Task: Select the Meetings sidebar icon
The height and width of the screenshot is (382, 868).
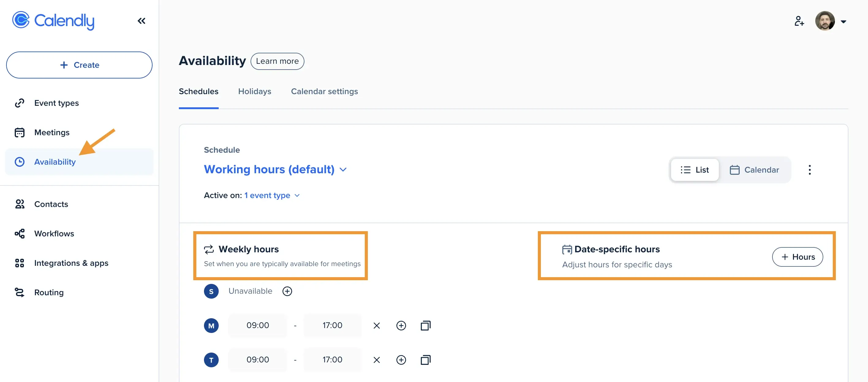Action: coord(20,132)
